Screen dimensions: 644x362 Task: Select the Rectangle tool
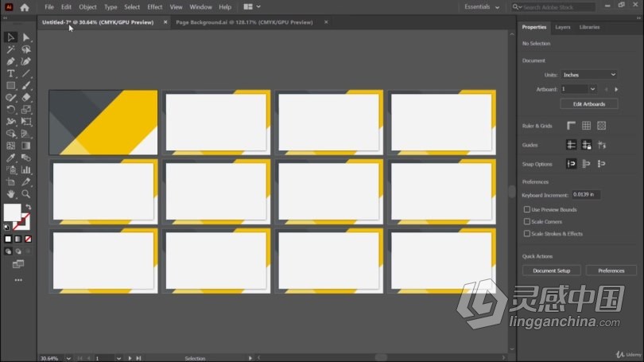pos(10,85)
